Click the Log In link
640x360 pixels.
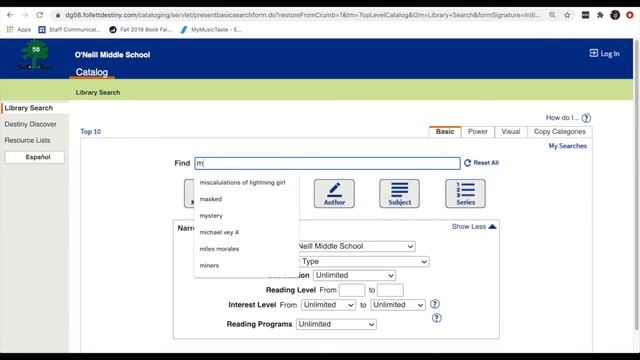pyautogui.click(x=604, y=53)
